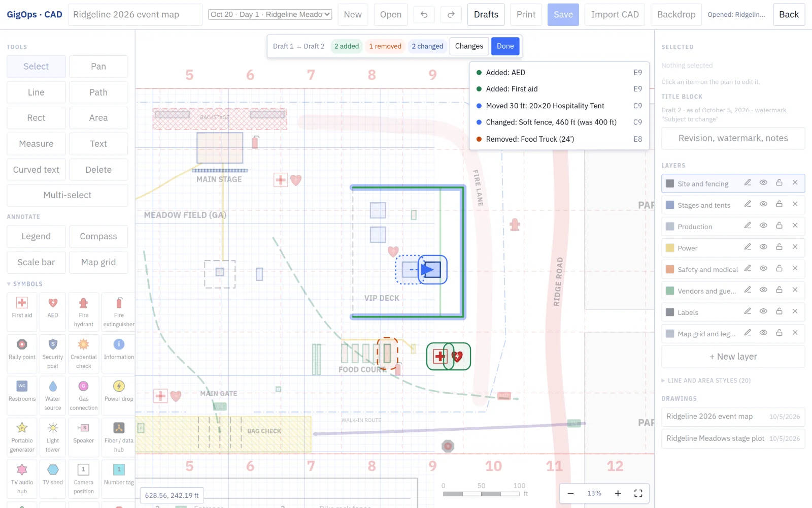
Task: Select the Credential check symbol
Action: [x=84, y=354]
